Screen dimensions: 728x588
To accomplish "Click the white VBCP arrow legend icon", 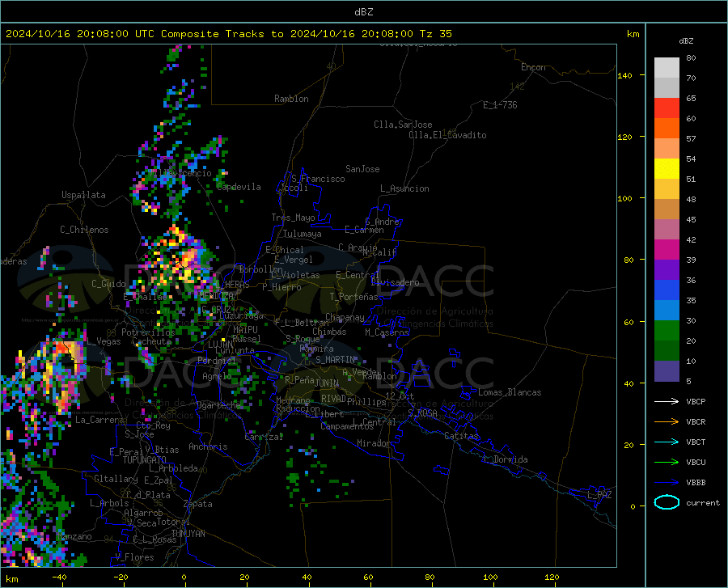I will point(667,401).
